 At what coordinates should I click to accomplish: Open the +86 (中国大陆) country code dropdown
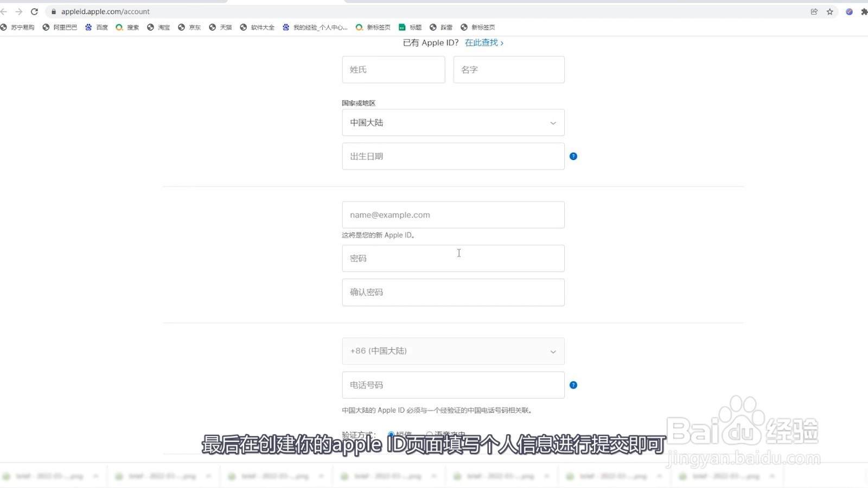pyautogui.click(x=453, y=351)
